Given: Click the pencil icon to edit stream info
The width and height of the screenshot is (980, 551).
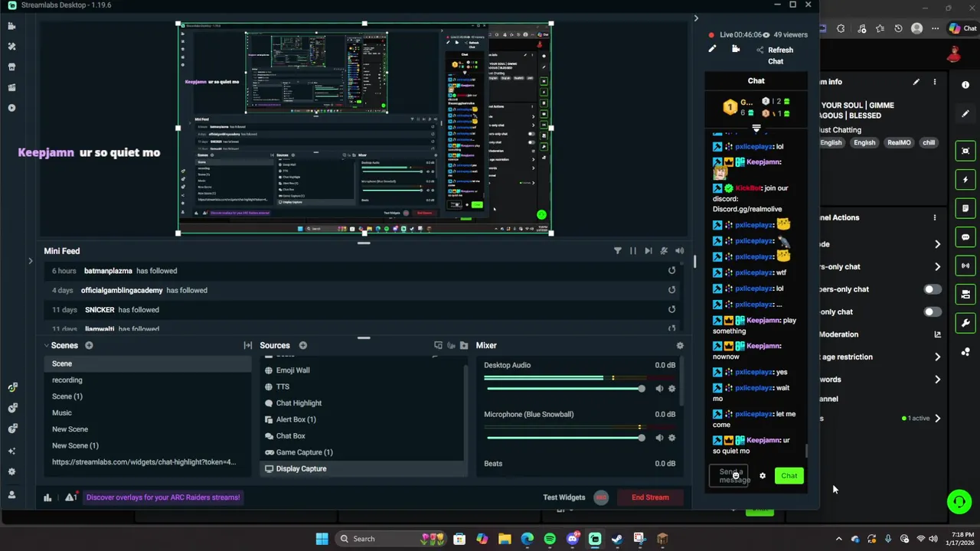Looking at the screenshot, I should tap(712, 49).
